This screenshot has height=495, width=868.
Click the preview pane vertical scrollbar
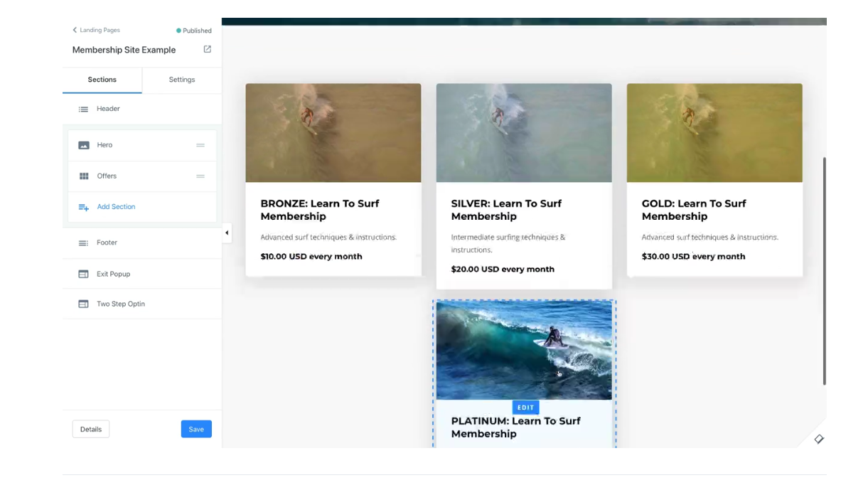824,271
